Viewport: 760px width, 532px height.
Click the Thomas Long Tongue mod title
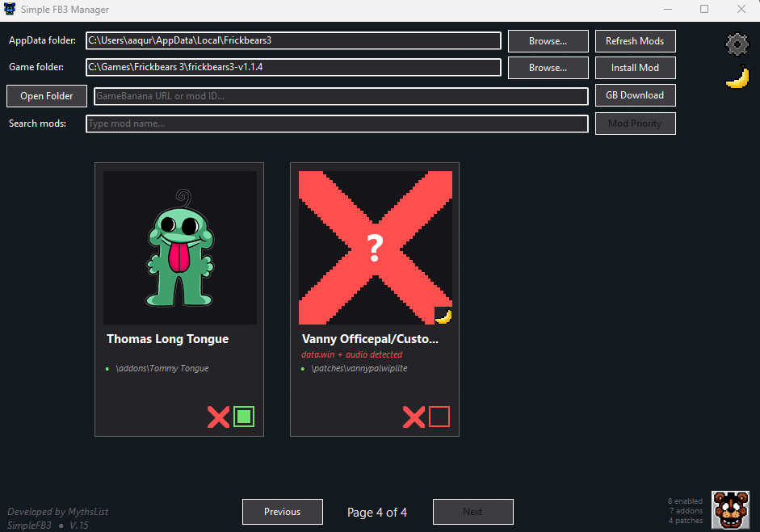tap(168, 339)
